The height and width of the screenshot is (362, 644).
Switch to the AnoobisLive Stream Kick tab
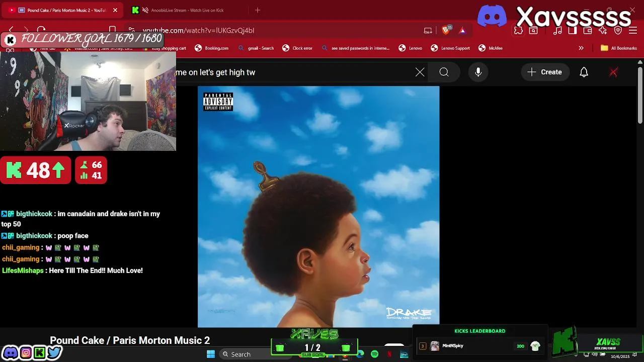tap(186, 10)
